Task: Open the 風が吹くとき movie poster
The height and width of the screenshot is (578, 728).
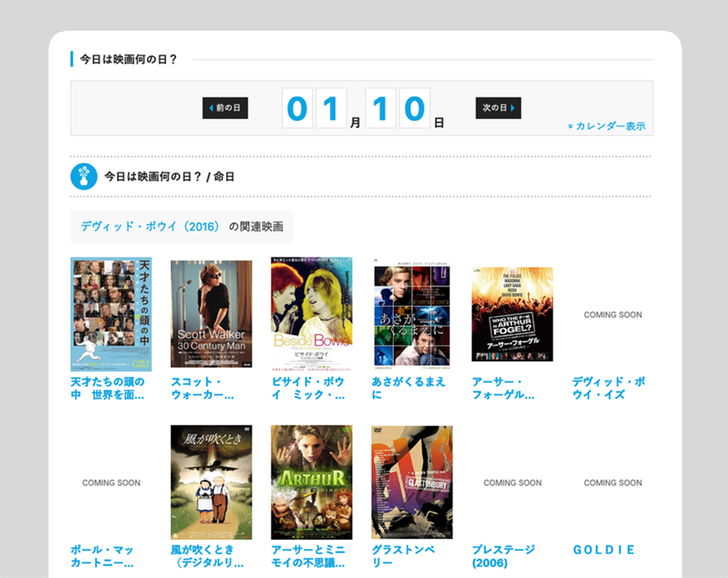Action: (211, 482)
